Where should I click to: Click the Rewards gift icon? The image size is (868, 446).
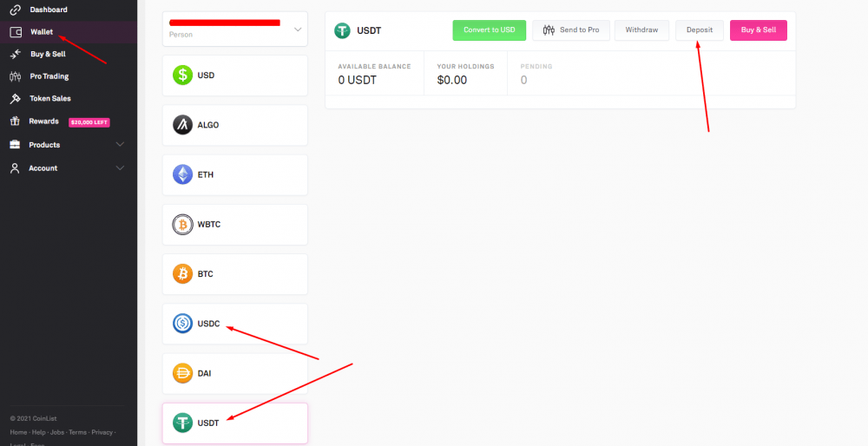pos(16,121)
